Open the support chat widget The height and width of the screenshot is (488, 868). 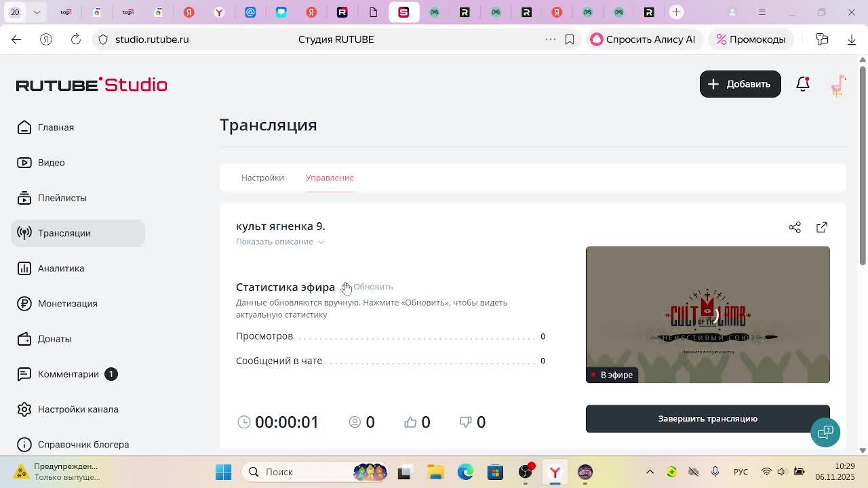pyautogui.click(x=825, y=432)
